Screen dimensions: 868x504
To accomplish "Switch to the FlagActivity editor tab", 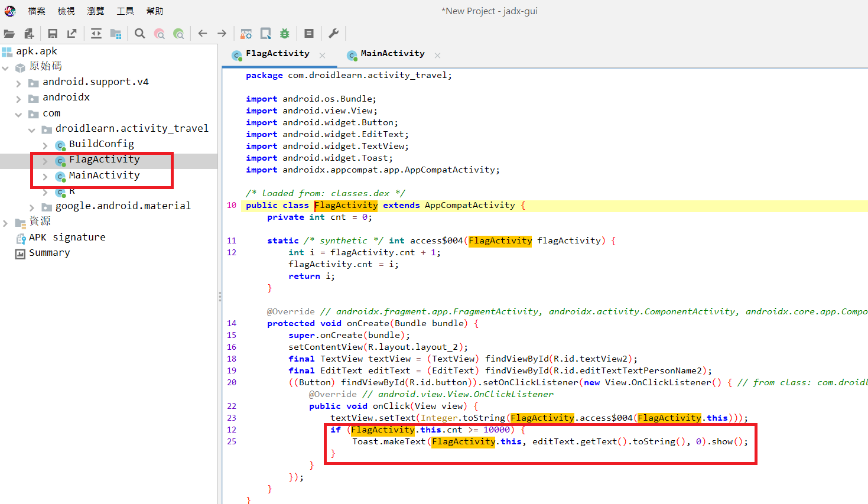I will (278, 54).
